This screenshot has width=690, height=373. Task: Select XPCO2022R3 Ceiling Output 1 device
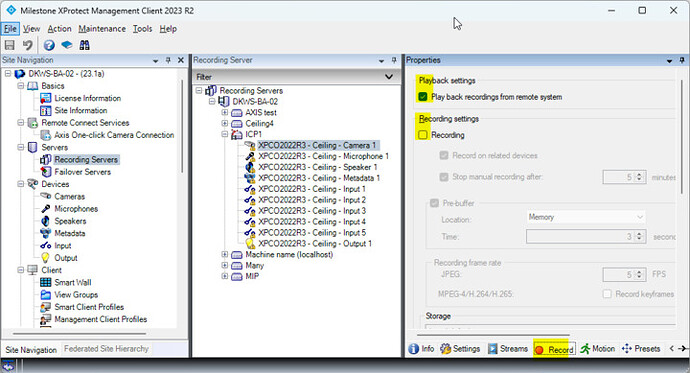(x=315, y=244)
